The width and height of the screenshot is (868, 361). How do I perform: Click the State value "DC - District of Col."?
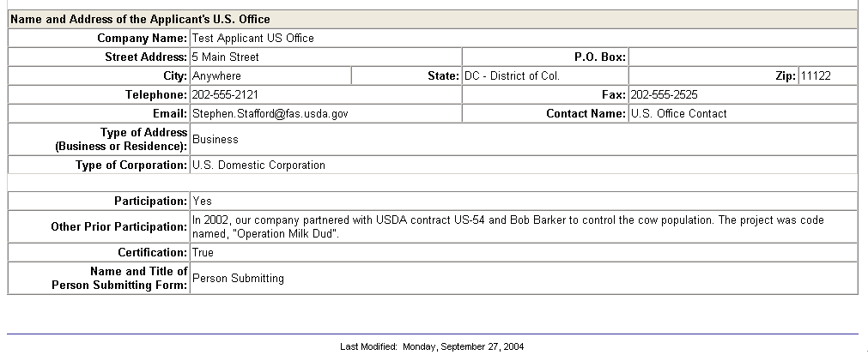513,76
